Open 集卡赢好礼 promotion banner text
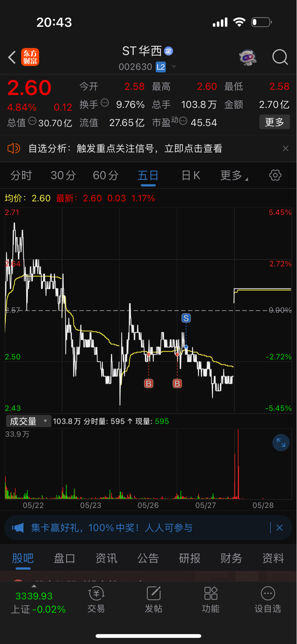The height and width of the screenshot is (644, 297). tap(112, 528)
